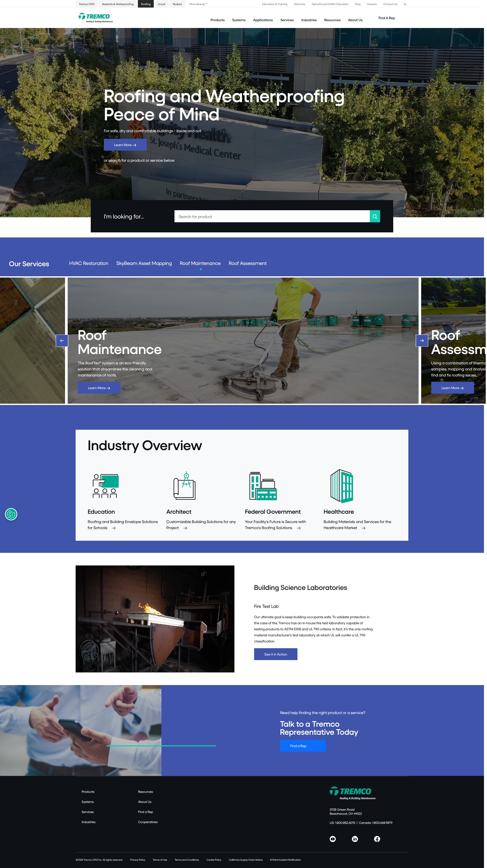This screenshot has height=868, width=487.
Task: Click arrow after Architect Project text
Action: pyautogui.click(x=185, y=528)
